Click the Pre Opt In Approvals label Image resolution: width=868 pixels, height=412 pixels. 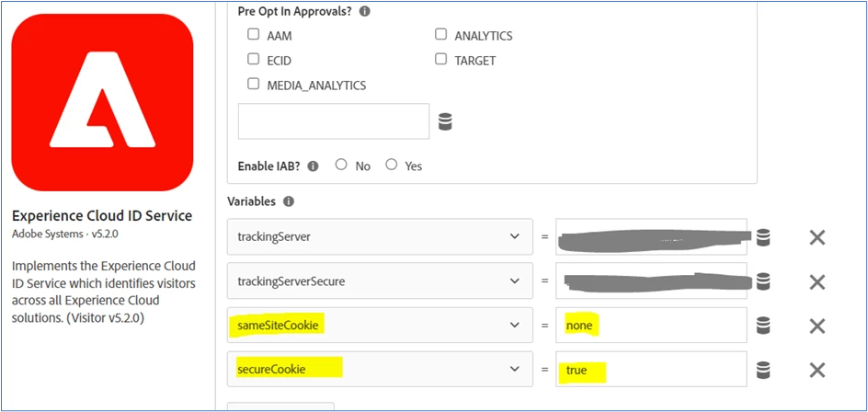coord(295,11)
